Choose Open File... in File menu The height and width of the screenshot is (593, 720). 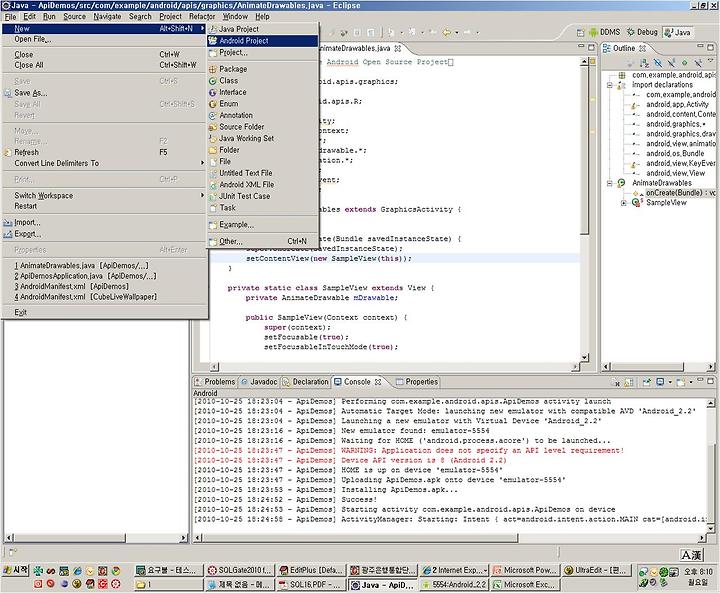click(104, 39)
